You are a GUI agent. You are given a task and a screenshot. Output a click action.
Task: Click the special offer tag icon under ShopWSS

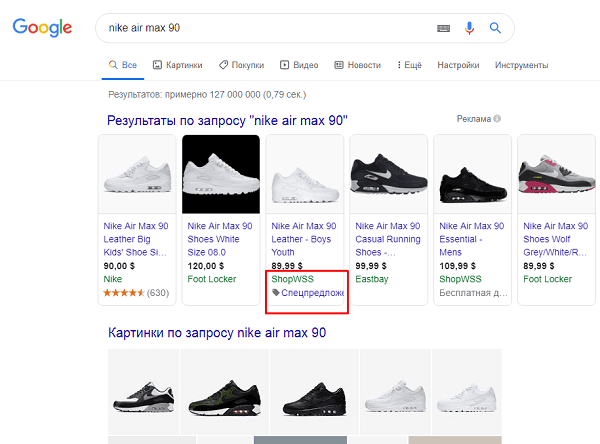(x=276, y=293)
